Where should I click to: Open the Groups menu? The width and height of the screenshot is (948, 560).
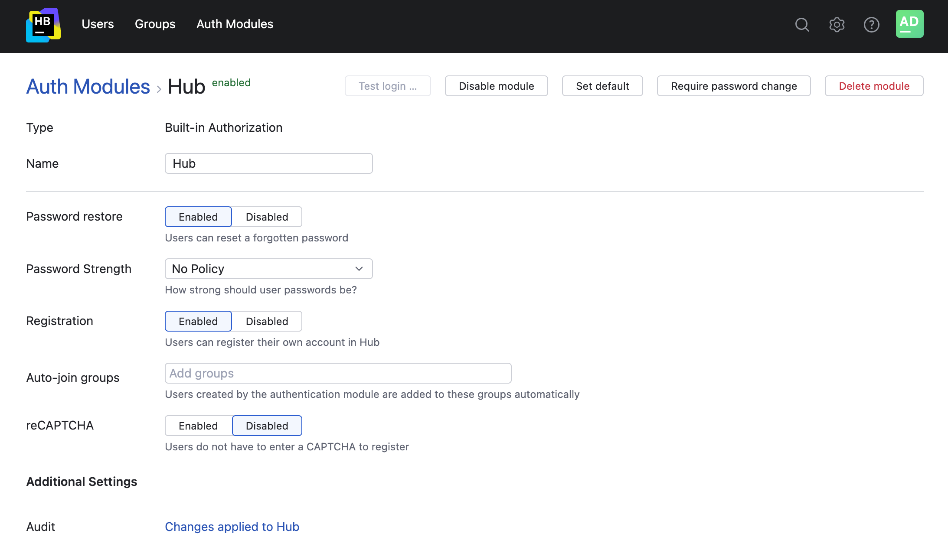tap(155, 24)
